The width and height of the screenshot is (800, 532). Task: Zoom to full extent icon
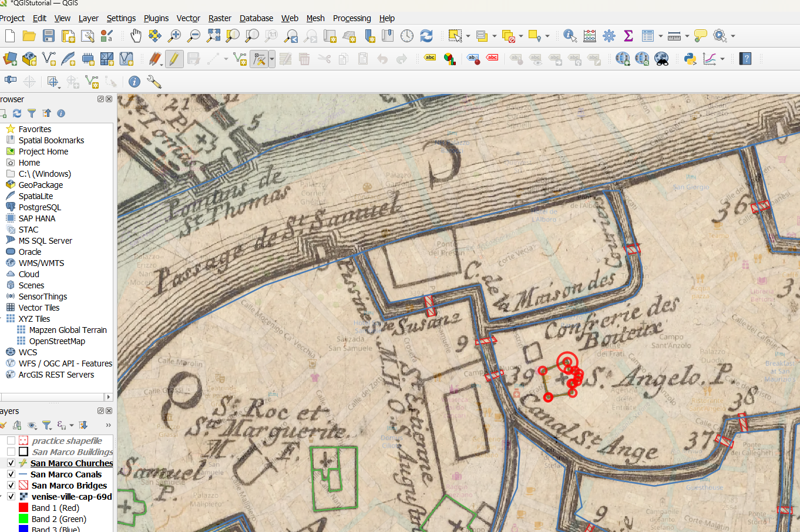click(213, 36)
